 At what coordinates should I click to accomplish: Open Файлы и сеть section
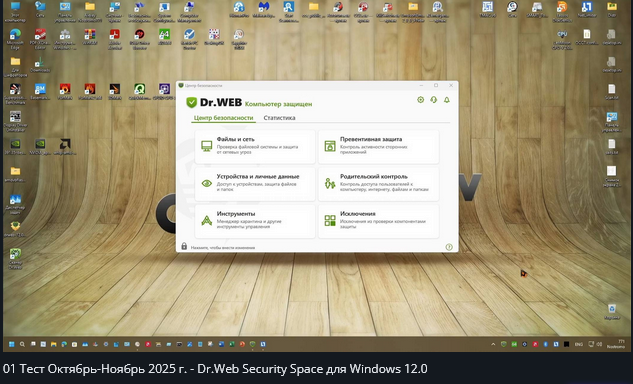[x=255, y=146]
